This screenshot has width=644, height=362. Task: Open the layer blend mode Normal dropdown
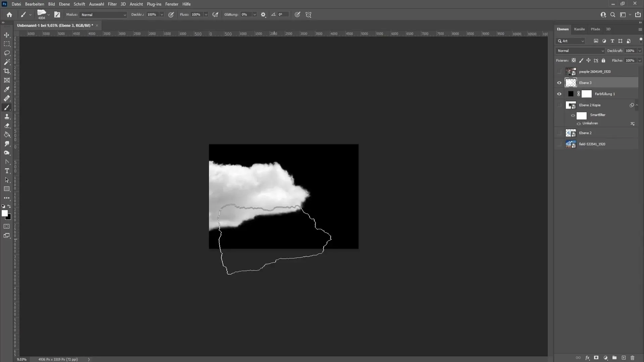(580, 51)
